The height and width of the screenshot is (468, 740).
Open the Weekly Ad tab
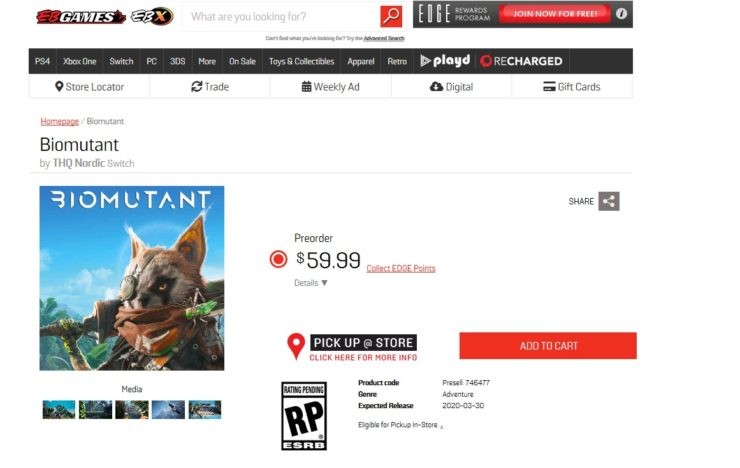point(330,87)
